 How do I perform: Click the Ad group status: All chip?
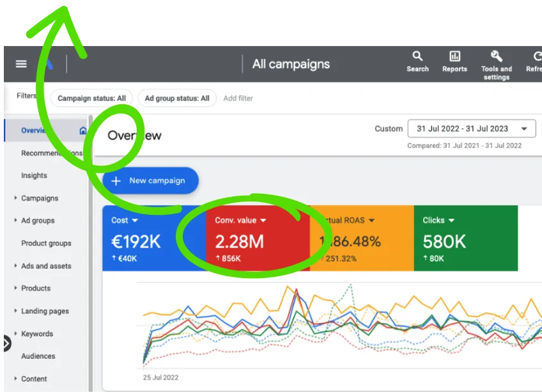pos(177,98)
